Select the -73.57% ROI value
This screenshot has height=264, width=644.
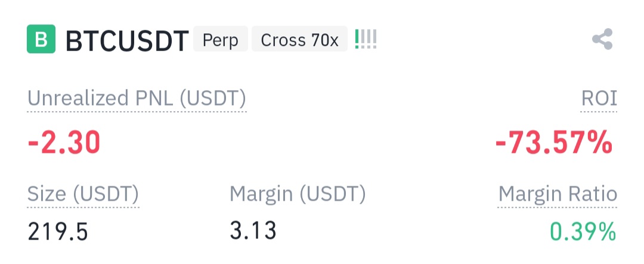coord(554,143)
